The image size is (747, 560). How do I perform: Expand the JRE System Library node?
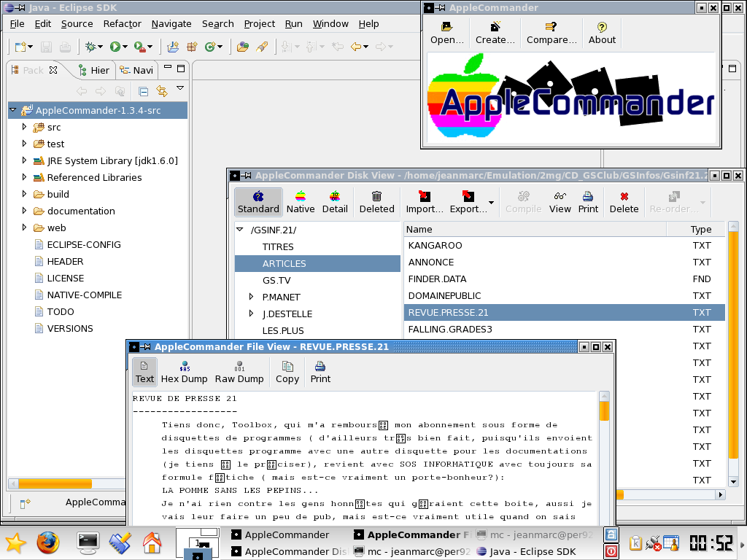pos(24,160)
